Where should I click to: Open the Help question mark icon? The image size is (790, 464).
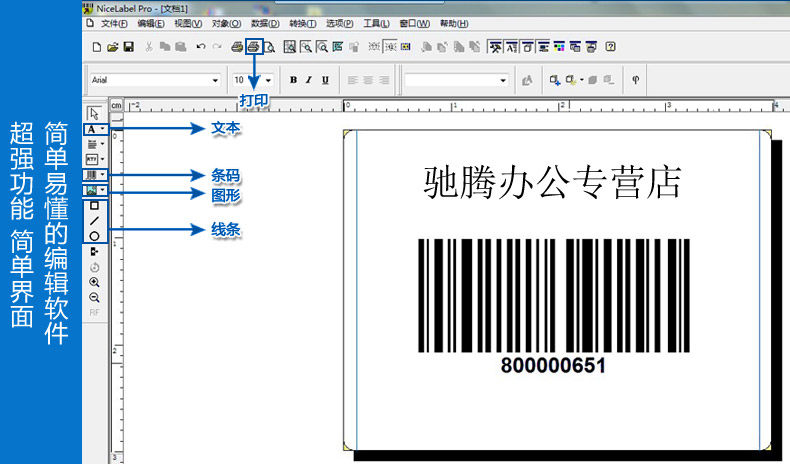(610, 47)
